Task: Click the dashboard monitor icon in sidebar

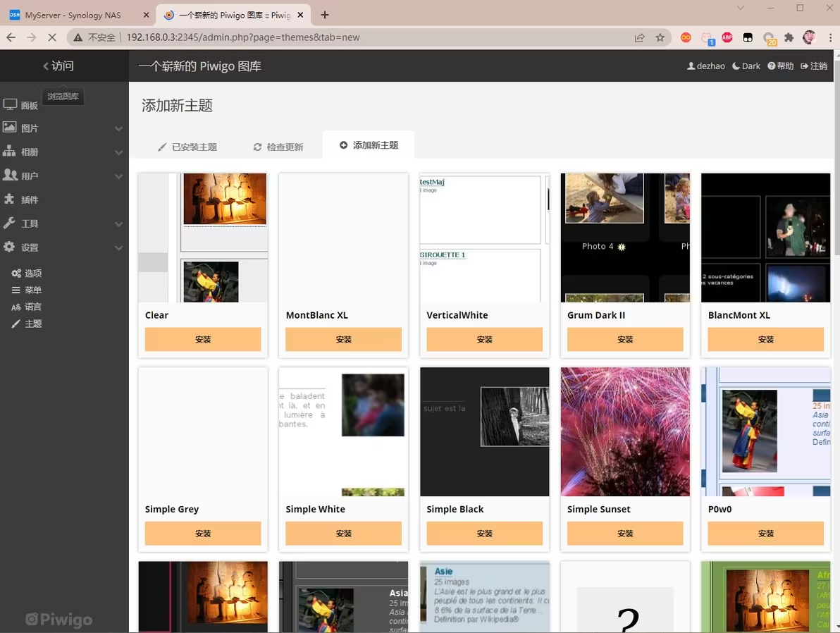Action: click(x=10, y=105)
